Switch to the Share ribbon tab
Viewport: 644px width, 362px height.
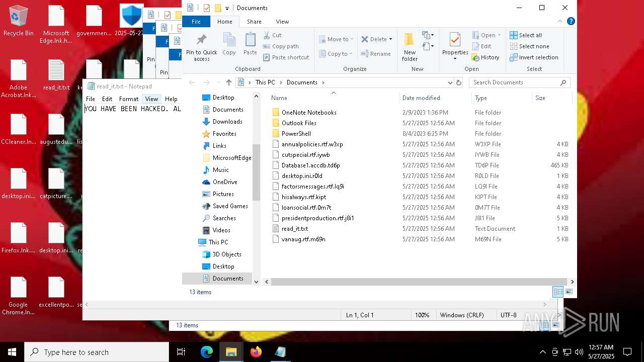(254, 22)
